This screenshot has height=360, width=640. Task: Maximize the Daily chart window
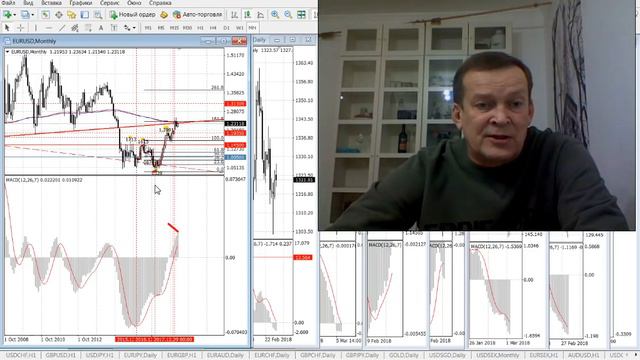(292, 40)
